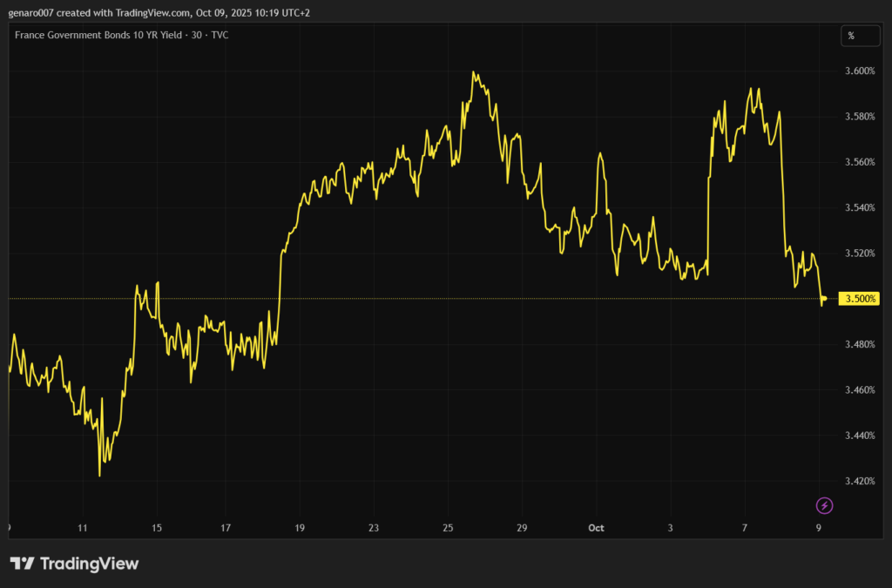
Task: Click the TradingView logo at bottom left
Action: tap(74, 564)
